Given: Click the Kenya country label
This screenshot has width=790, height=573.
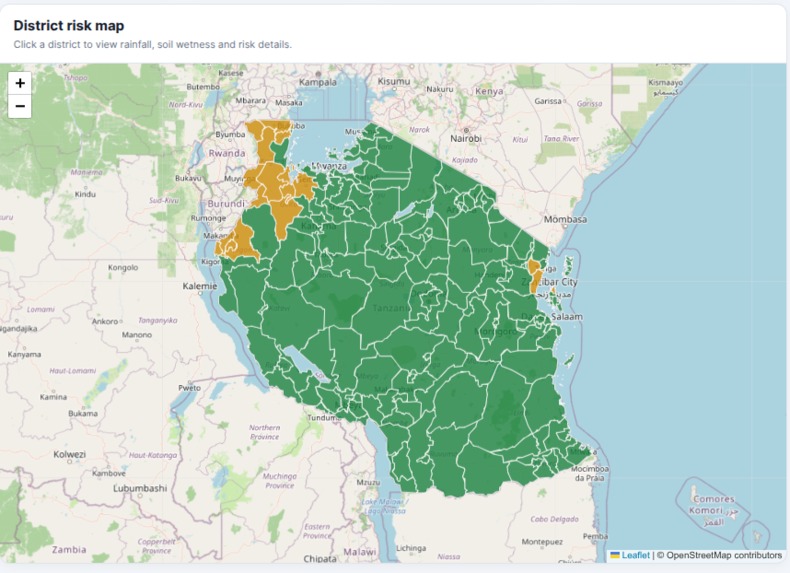Looking at the screenshot, I should [489, 91].
